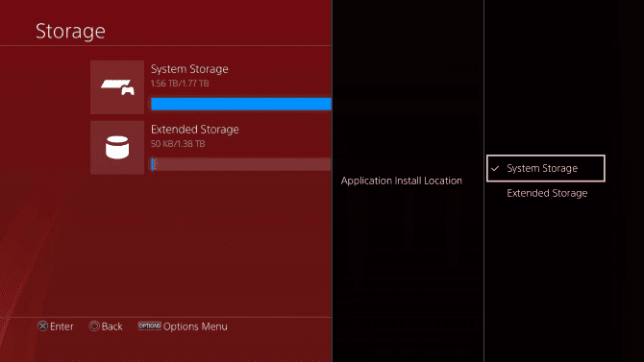
Task: Click the System Storage title text
Action: 189,69
